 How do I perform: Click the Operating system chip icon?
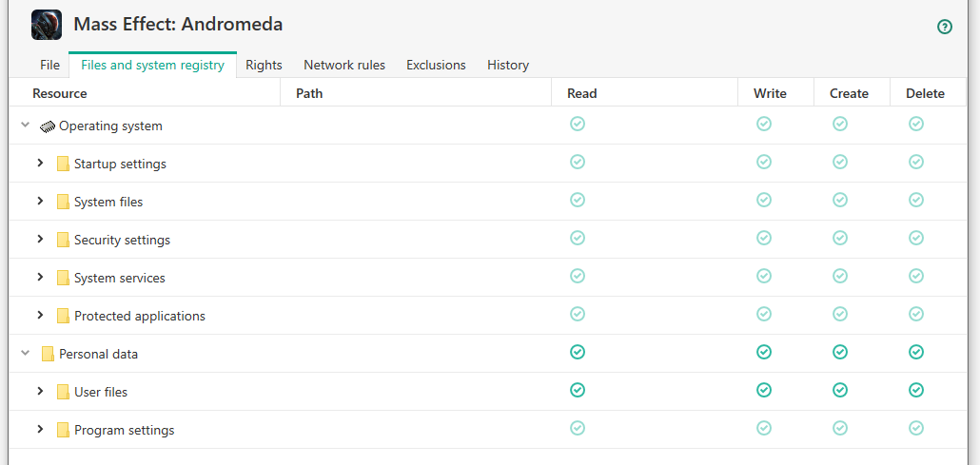pos(48,126)
